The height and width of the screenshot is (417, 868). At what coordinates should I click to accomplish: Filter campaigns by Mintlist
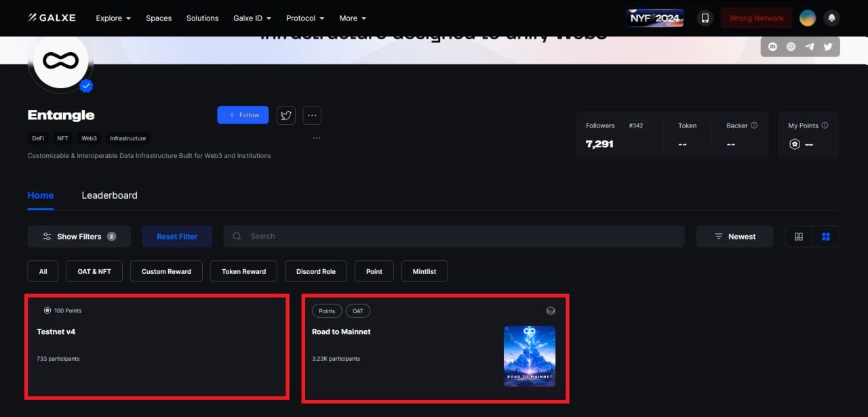click(425, 271)
